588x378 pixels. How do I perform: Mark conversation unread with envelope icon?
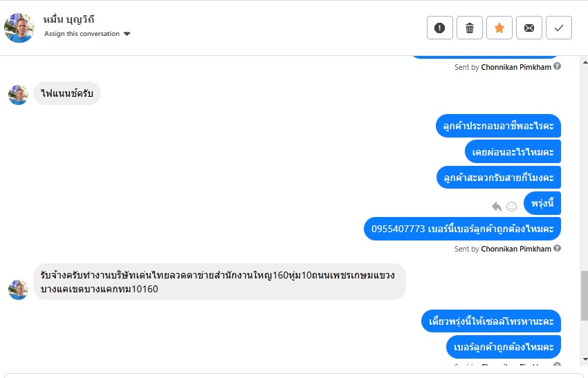529,28
